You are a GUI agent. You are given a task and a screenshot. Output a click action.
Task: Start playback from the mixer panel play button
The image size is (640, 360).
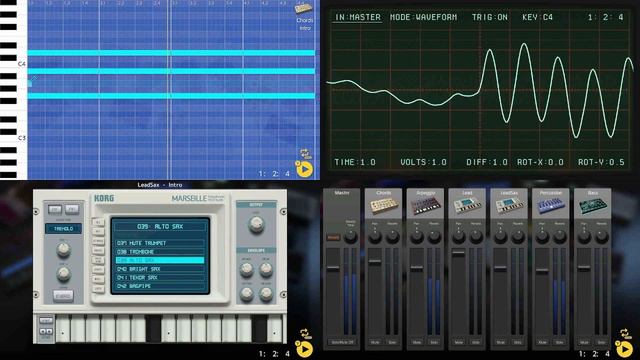click(624, 349)
